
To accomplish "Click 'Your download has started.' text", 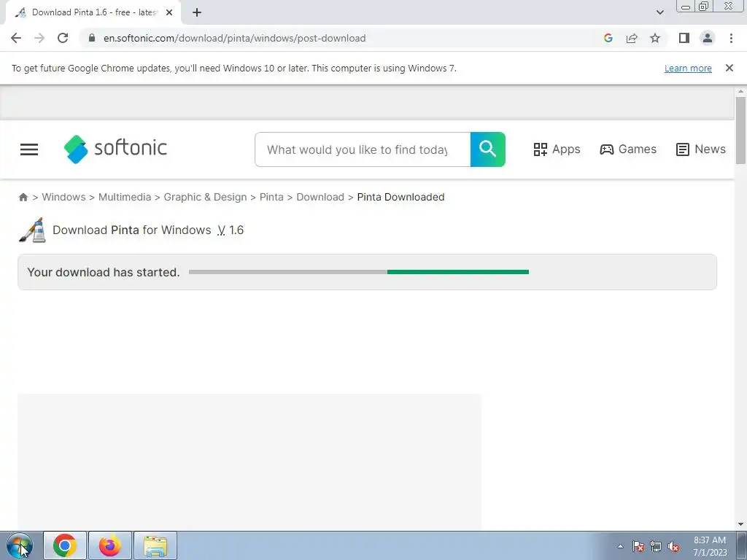I will pos(104,273).
